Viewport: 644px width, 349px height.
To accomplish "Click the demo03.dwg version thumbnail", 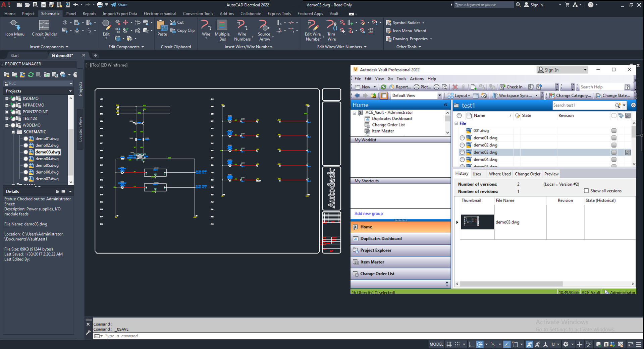I will coord(477,222).
